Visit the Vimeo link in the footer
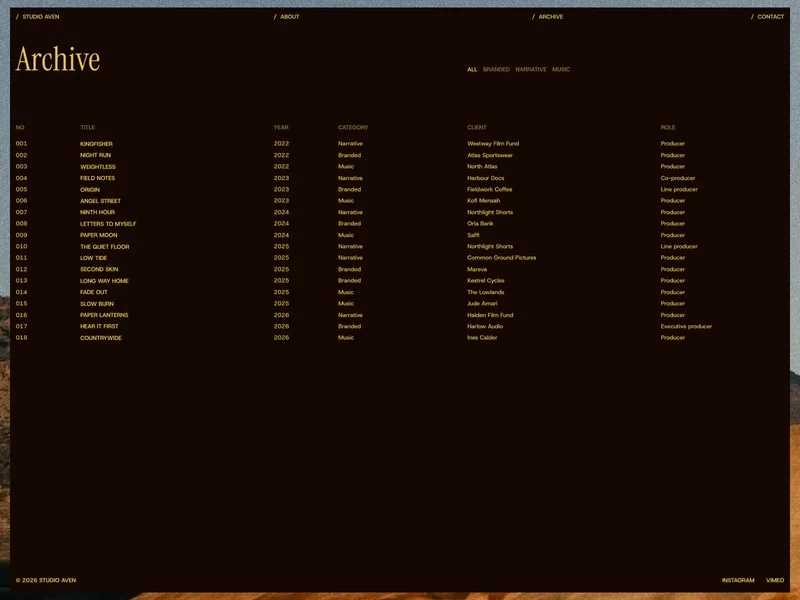The height and width of the screenshot is (600, 800). [x=775, y=580]
